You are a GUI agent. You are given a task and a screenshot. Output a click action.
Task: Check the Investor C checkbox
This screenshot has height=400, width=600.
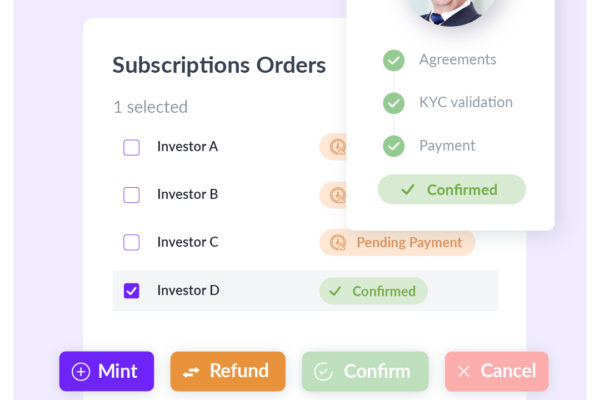pos(131,242)
